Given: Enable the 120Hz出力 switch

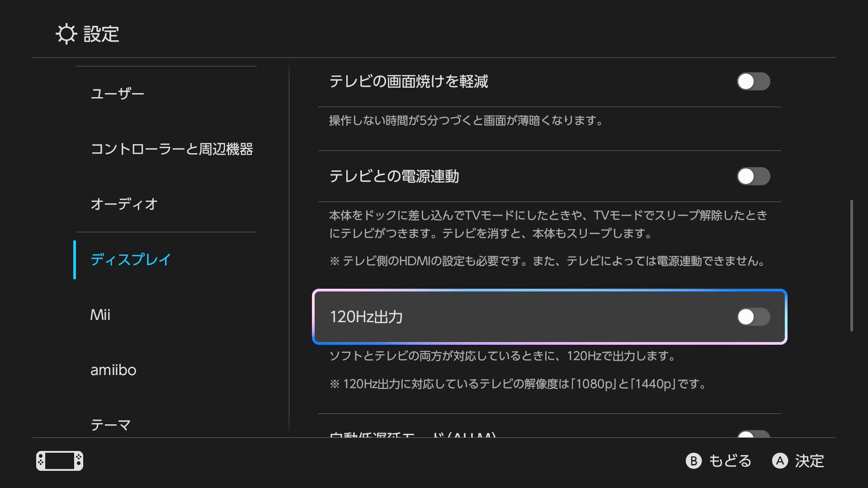Looking at the screenshot, I should coord(753,317).
